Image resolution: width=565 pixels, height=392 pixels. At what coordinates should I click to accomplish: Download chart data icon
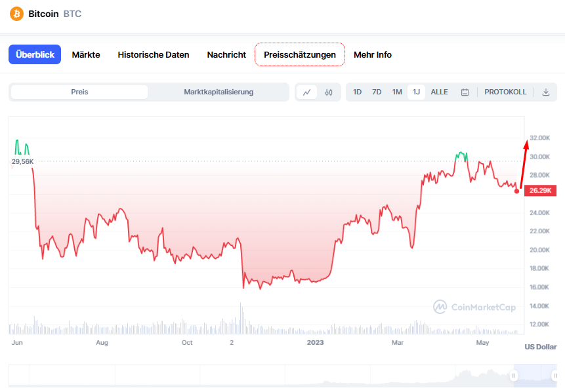(546, 92)
